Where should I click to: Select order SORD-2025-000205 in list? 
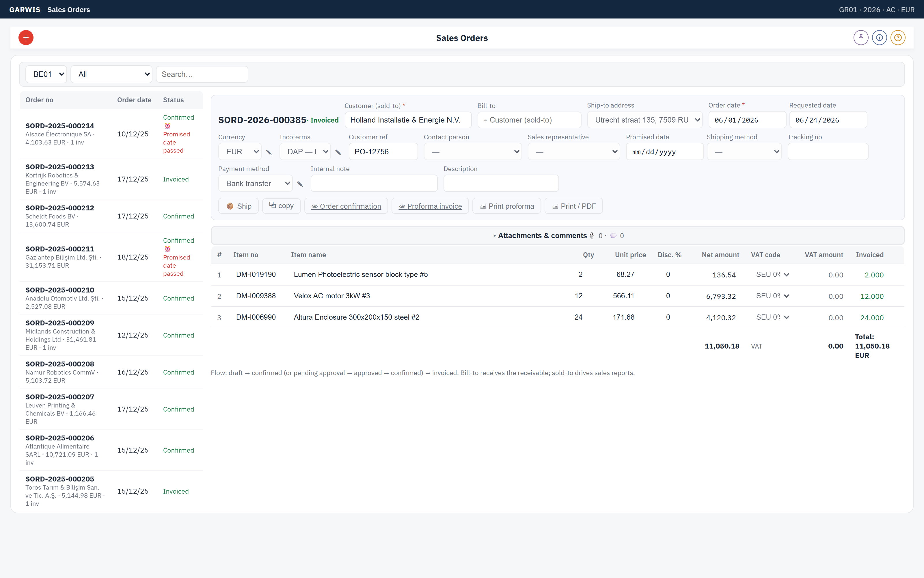click(x=111, y=491)
